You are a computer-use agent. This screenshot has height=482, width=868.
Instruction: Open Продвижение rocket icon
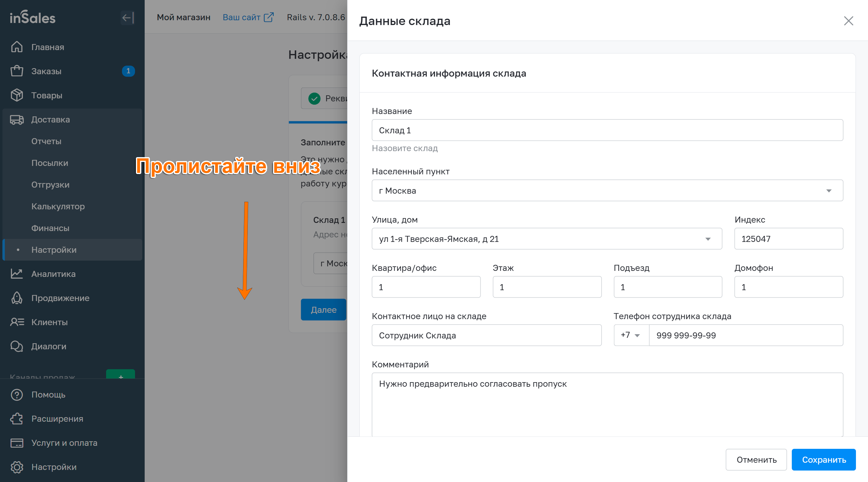17,298
